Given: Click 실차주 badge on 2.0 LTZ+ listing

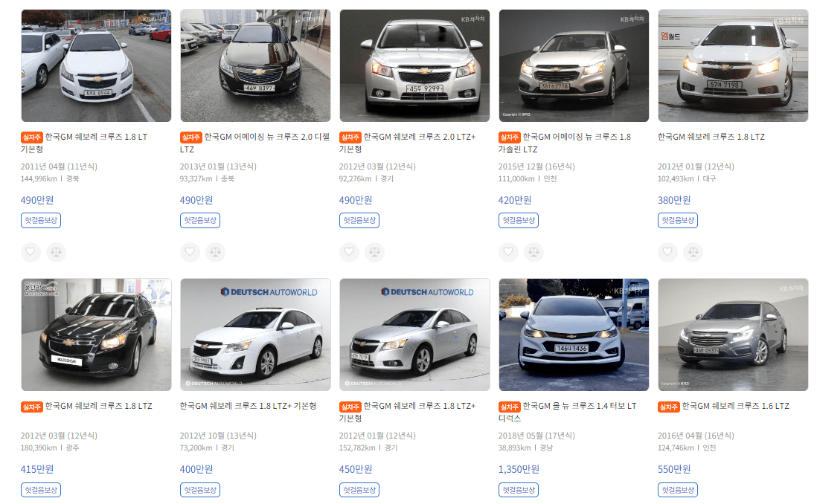Looking at the screenshot, I should coord(350,138).
